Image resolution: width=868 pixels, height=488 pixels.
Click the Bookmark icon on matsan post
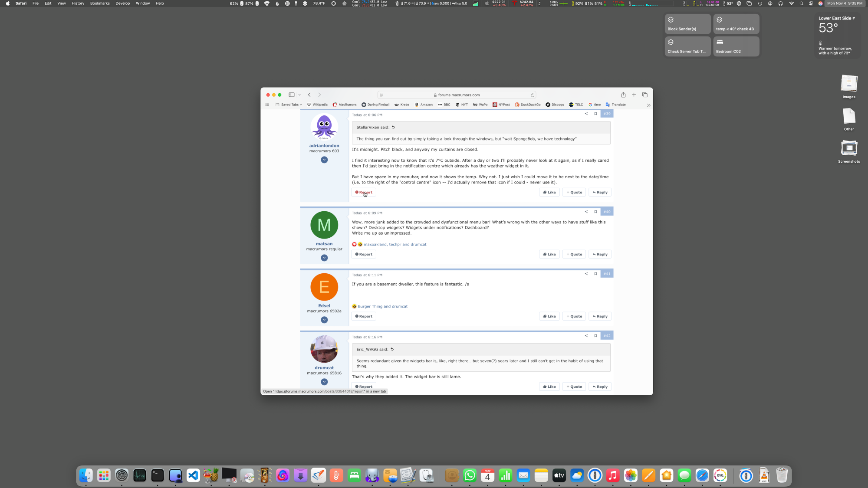click(x=595, y=212)
